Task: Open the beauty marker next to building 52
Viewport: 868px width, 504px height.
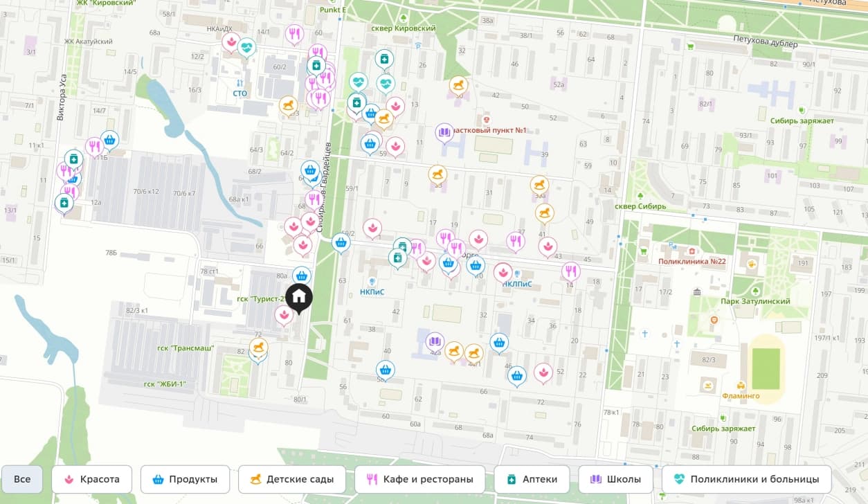Action: 543,372
